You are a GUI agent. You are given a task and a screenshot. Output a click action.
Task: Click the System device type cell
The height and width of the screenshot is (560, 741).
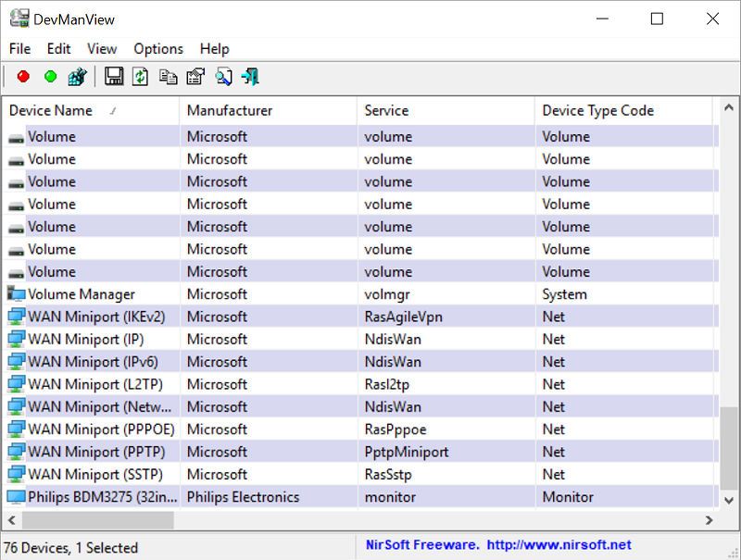tap(564, 294)
